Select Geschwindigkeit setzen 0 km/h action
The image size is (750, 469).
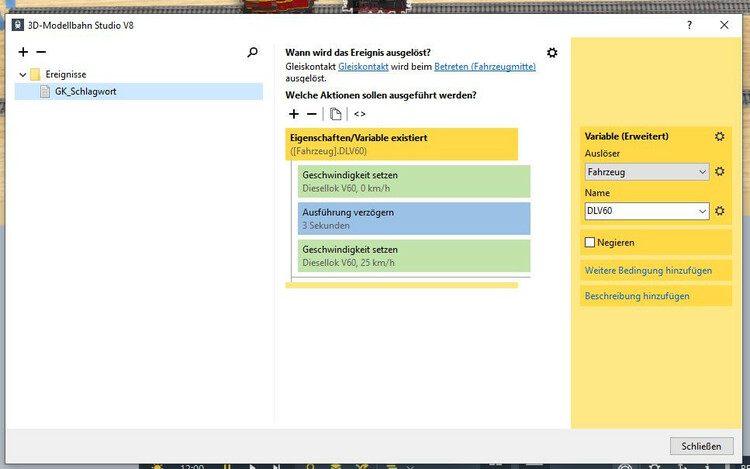(x=414, y=181)
